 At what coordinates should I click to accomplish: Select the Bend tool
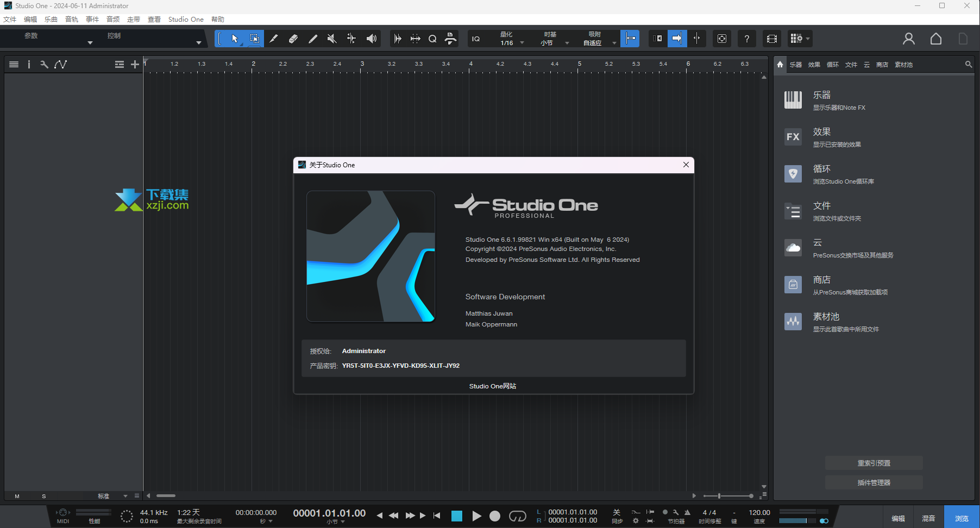[351, 39]
